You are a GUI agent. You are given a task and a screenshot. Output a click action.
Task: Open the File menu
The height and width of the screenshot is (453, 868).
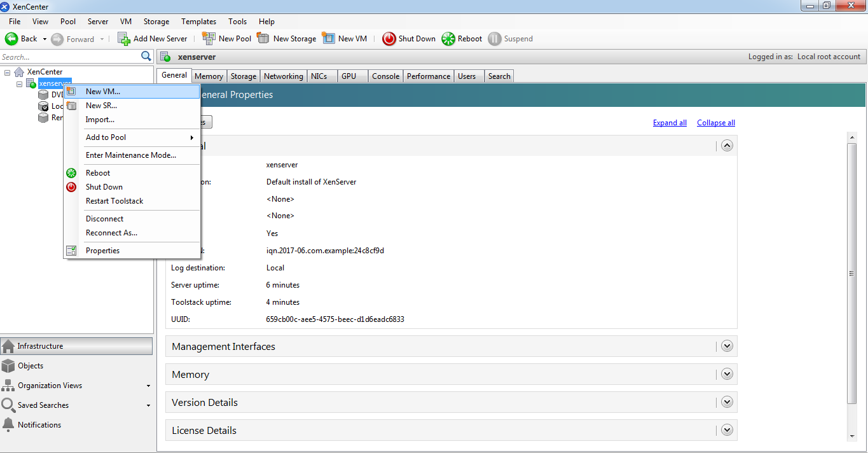point(15,22)
